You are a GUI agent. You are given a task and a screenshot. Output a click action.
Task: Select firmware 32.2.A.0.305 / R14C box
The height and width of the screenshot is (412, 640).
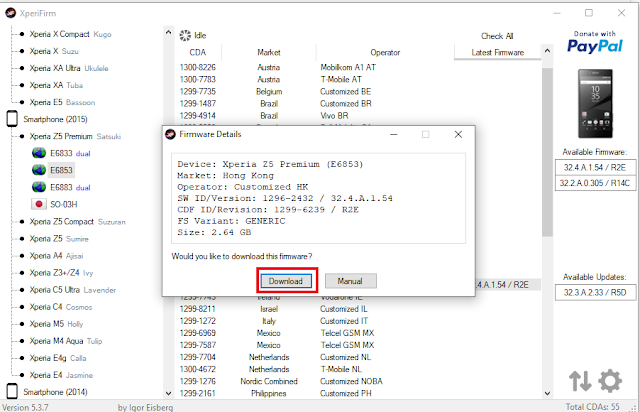click(x=595, y=183)
